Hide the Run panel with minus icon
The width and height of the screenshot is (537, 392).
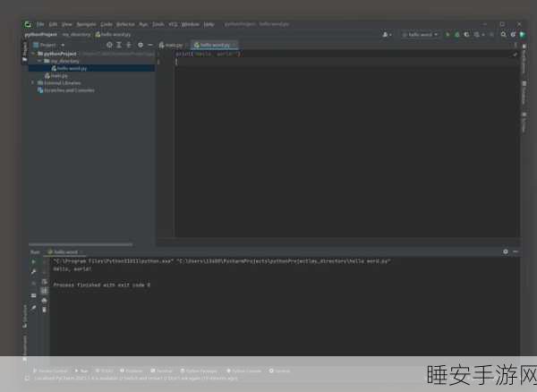click(x=516, y=251)
